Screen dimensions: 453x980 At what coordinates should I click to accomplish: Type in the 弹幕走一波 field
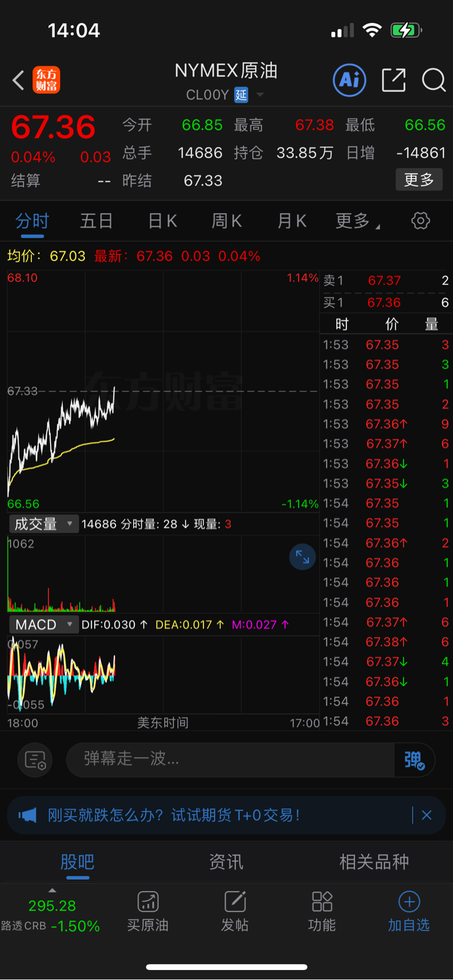tap(230, 760)
